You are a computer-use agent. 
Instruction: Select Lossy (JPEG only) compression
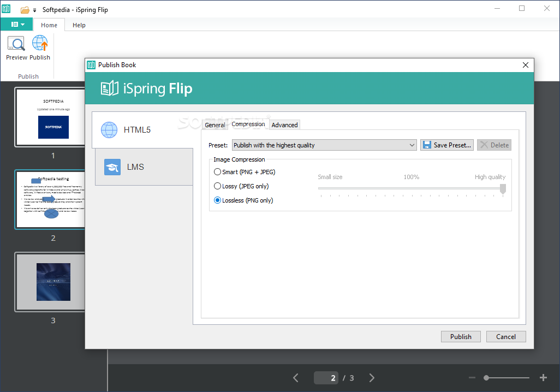[241, 186]
